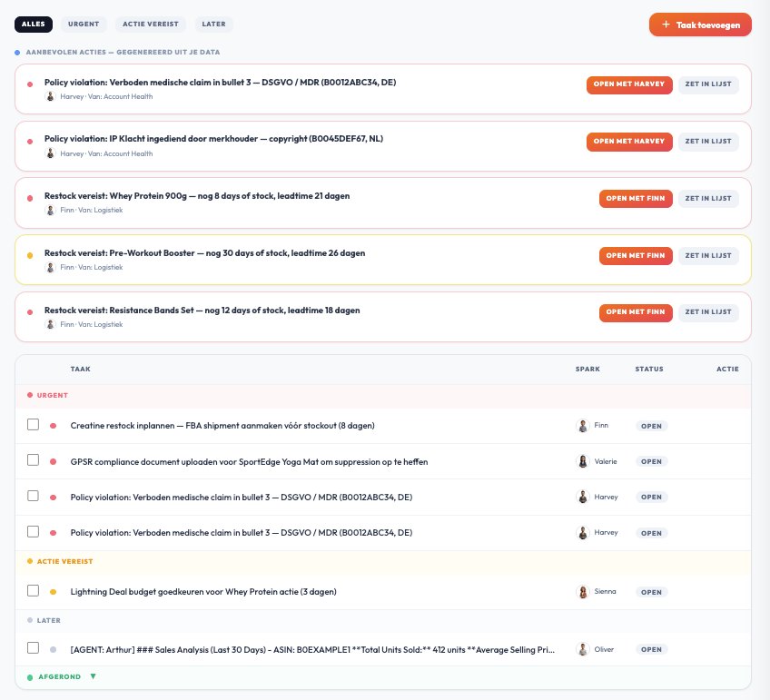Check the Creatine restock inplannen task checkbox

34,425
